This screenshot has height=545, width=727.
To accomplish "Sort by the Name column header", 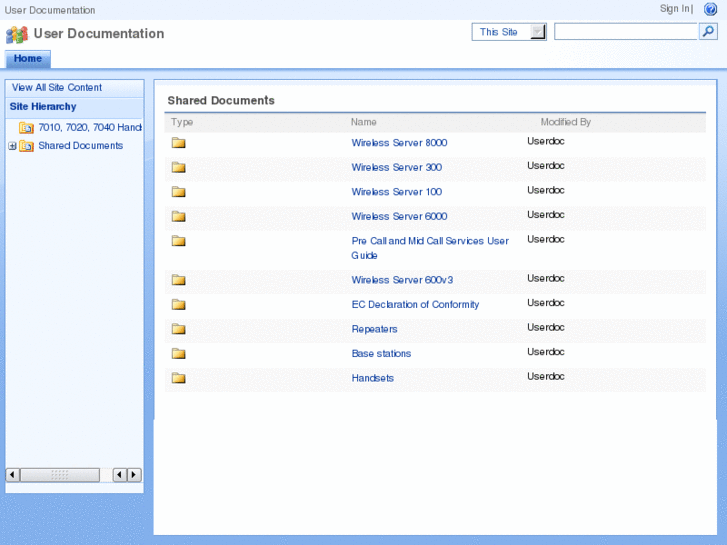I will point(363,122).
